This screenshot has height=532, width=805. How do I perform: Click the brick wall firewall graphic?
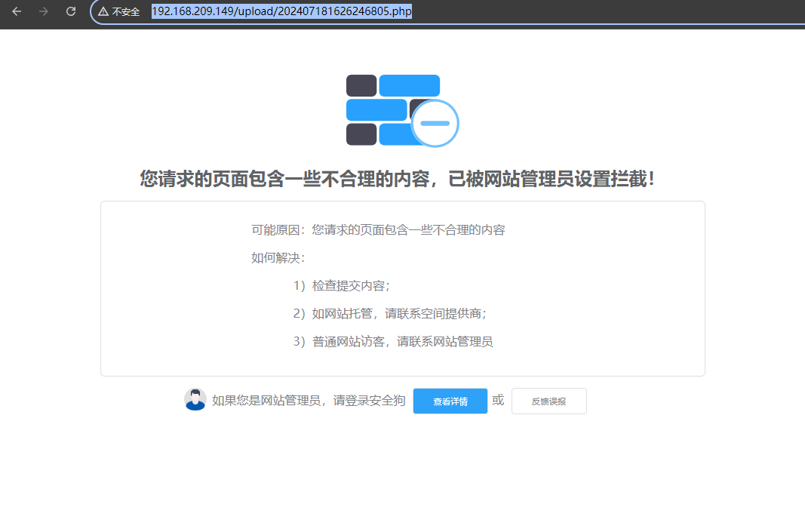point(385,109)
